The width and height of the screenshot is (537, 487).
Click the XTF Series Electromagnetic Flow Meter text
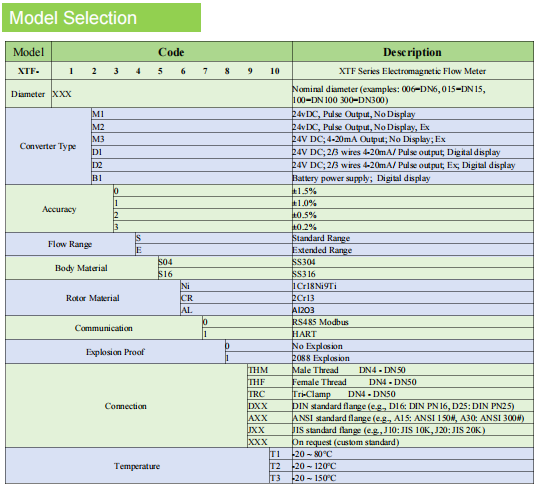[x=413, y=71]
